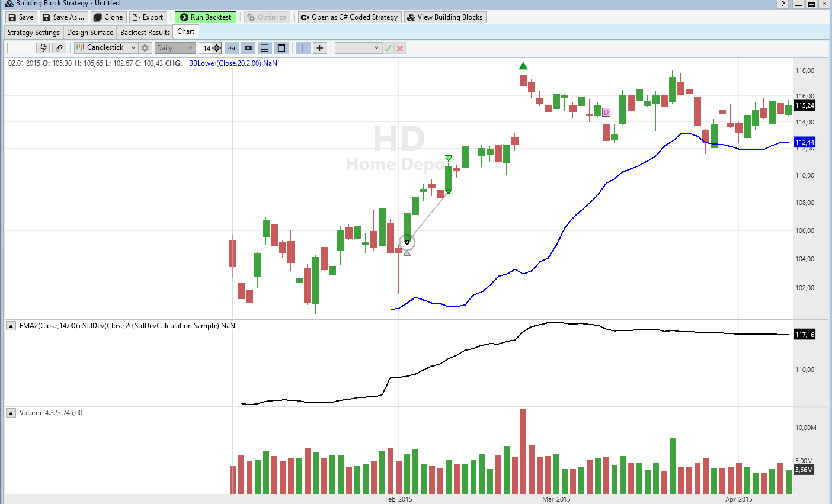Click the 115,24 price tag
The height and width of the screenshot is (504, 832).
click(805, 105)
